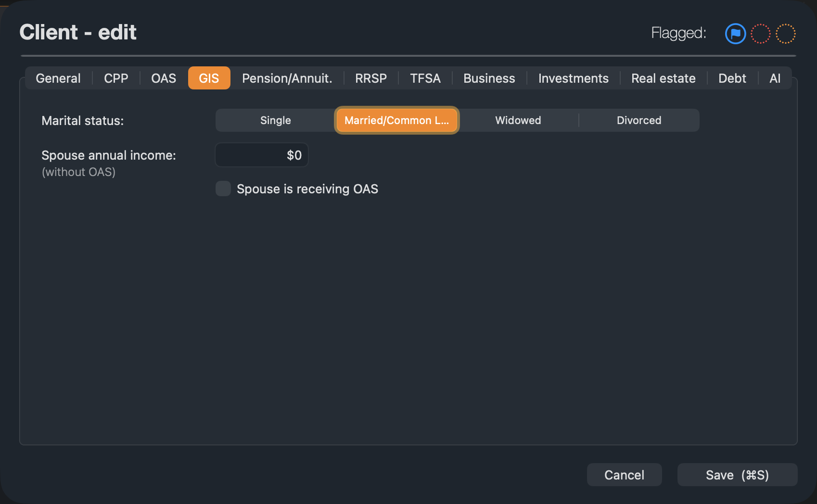Switch to the Real estate tab
The height and width of the screenshot is (504, 817).
click(x=664, y=78)
